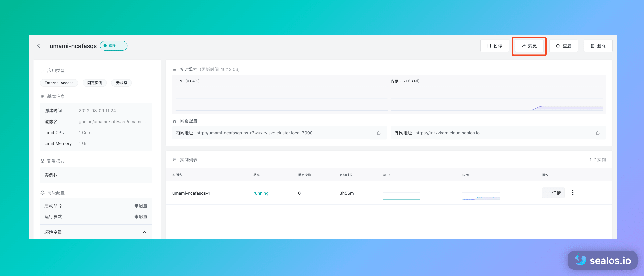Open the external URL tntxvkqm.cloud.sealos.io
Image resolution: width=644 pixels, height=276 pixels.
click(447, 133)
